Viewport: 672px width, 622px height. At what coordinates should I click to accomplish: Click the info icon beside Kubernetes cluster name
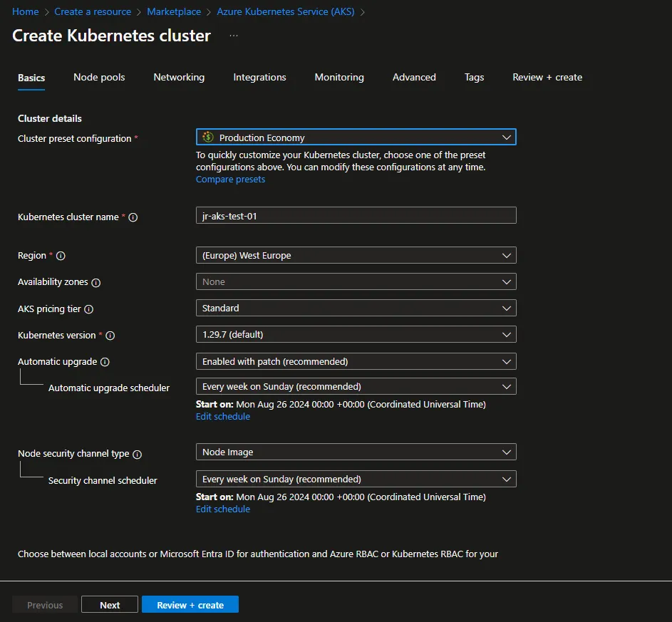(133, 217)
